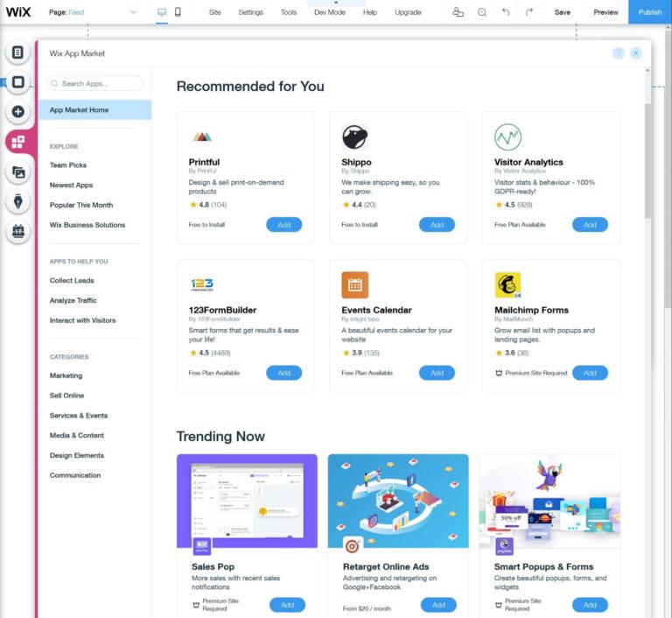Open Analyze Traffic apps
This screenshot has height=618, width=672.
[x=73, y=300]
